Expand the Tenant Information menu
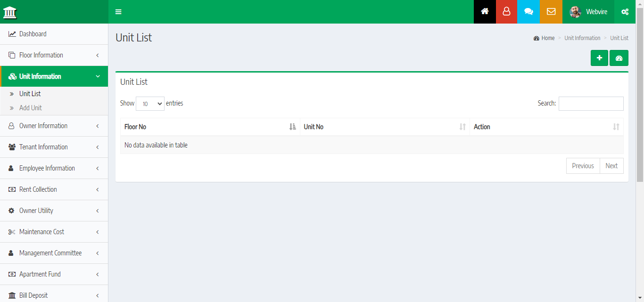Screen dimensions: 644x302 pyautogui.click(x=54, y=147)
